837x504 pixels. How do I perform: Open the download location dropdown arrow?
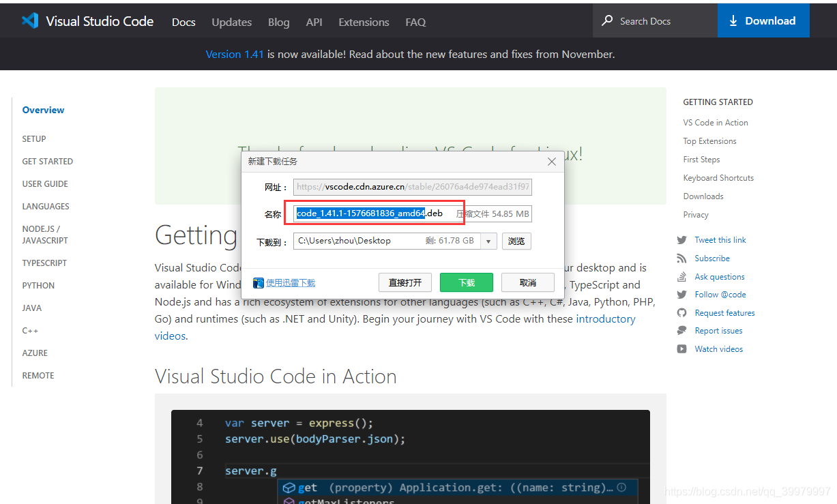click(x=488, y=241)
